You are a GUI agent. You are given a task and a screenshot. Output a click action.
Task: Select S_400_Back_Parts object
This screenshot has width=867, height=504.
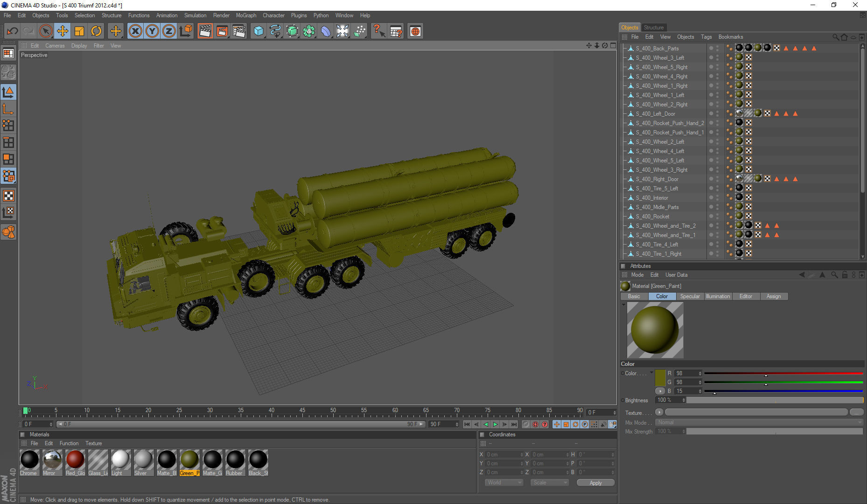(657, 49)
